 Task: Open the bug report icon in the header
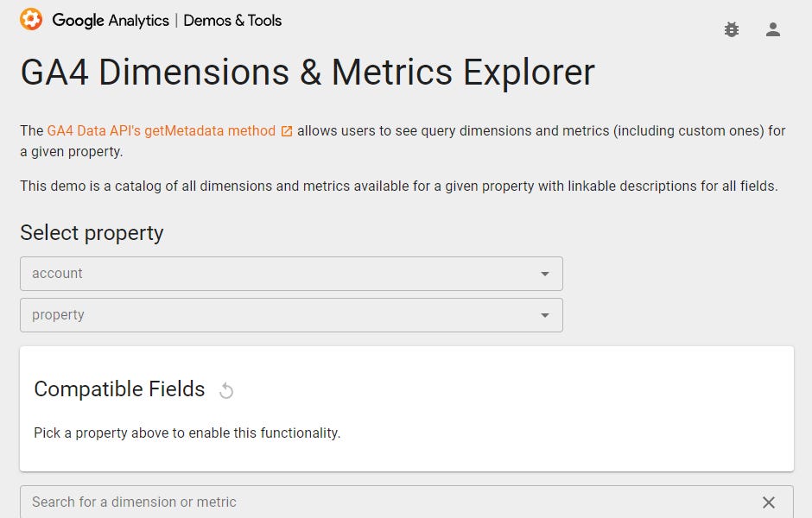(731, 28)
